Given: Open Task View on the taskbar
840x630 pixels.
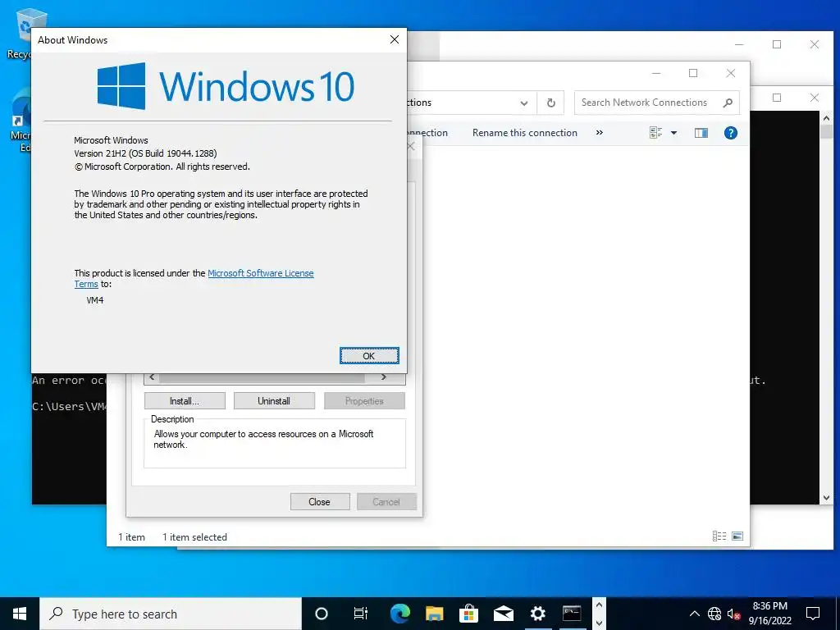Looking at the screenshot, I should (x=361, y=614).
